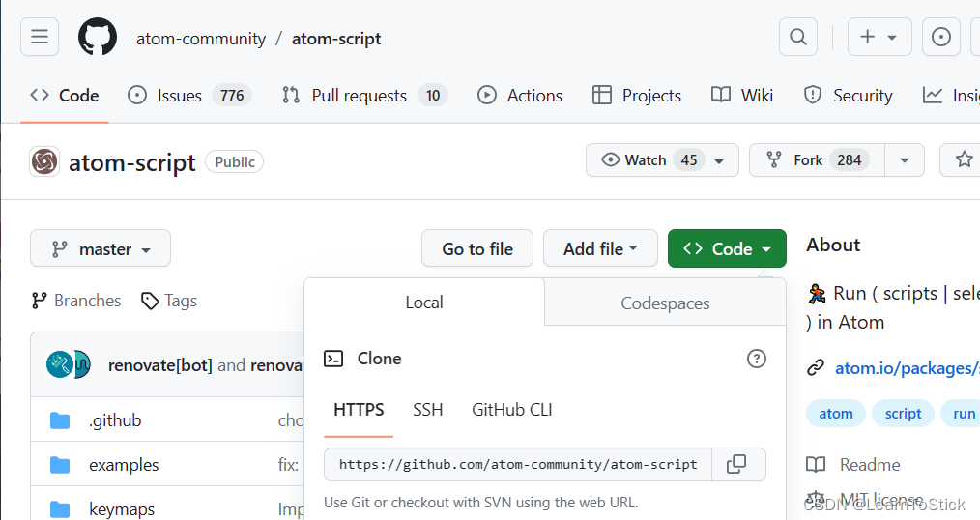Click the Public visibility label
The width and height of the screenshot is (980, 520).
point(235,161)
